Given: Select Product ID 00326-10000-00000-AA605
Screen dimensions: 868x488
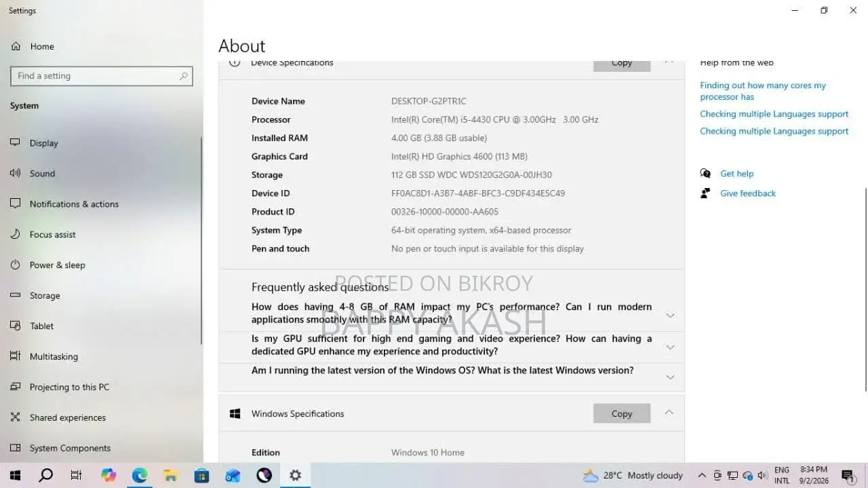Looking at the screenshot, I should (x=445, y=211).
